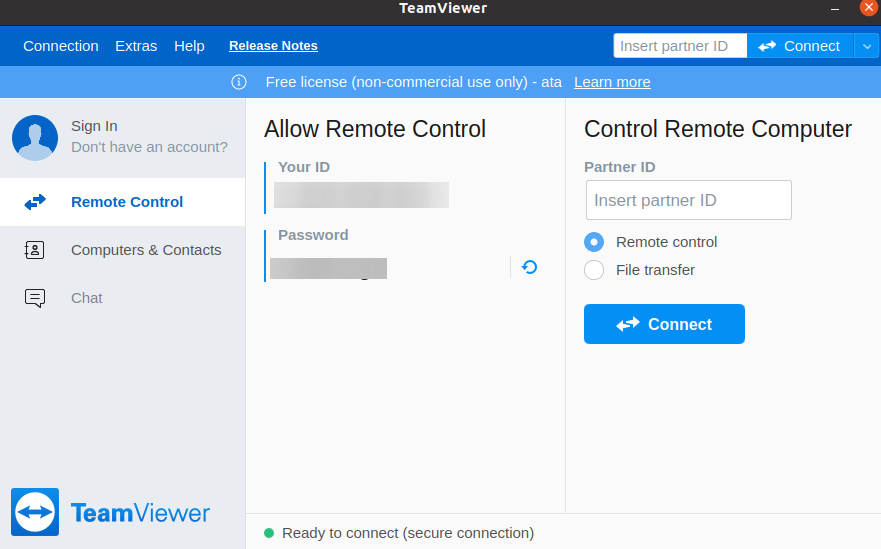
Task: Click the TeamViewer logo icon
Action: [x=35, y=512]
